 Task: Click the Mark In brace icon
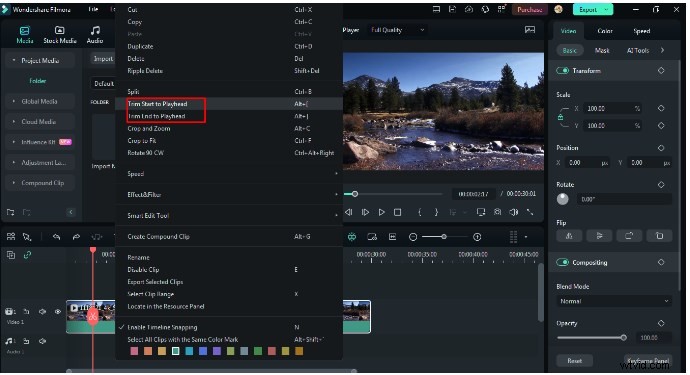pos(420,212)
